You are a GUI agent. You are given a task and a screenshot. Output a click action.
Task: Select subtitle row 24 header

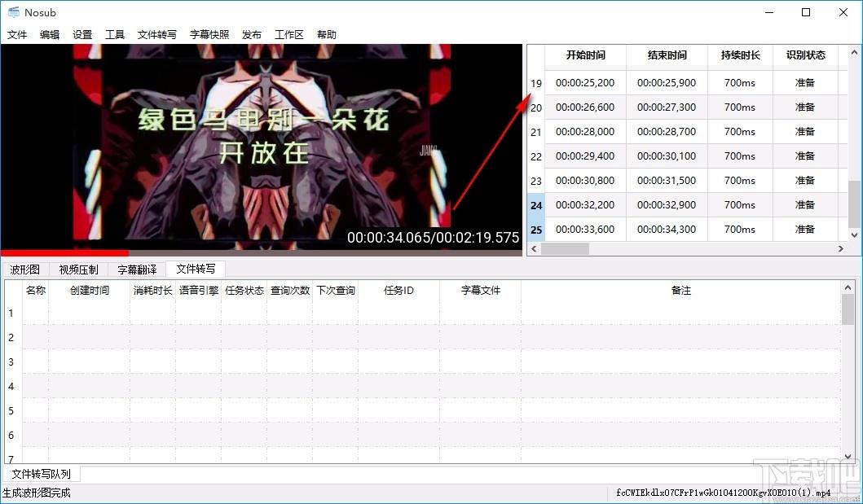pos(536,205)
